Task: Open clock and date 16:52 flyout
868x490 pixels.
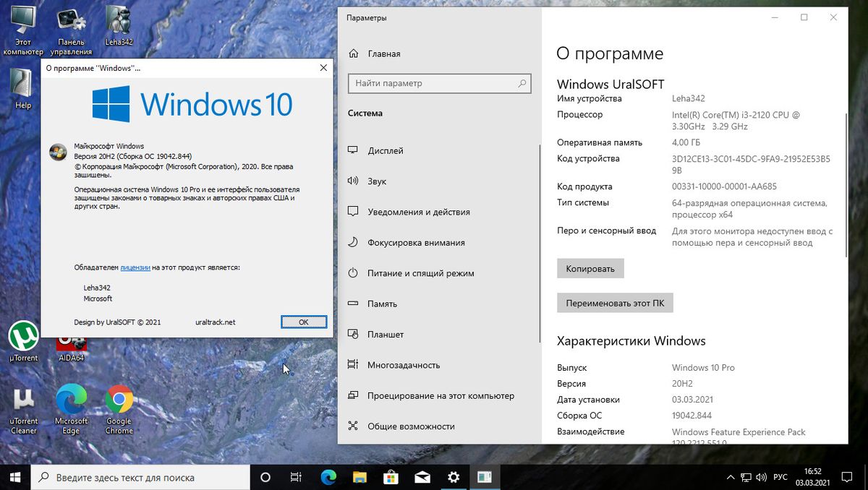Action: pos(812,477)
